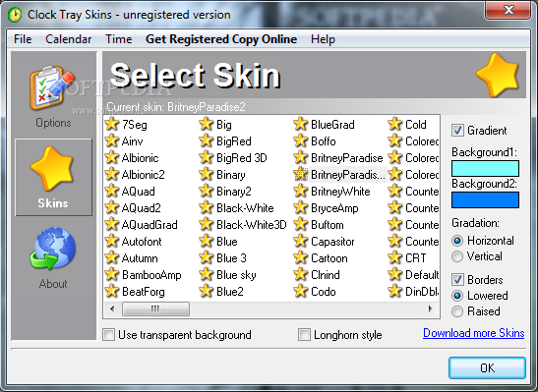Click the star icon beside Cold
Screen dimensions: 538x392
(395, 124)
